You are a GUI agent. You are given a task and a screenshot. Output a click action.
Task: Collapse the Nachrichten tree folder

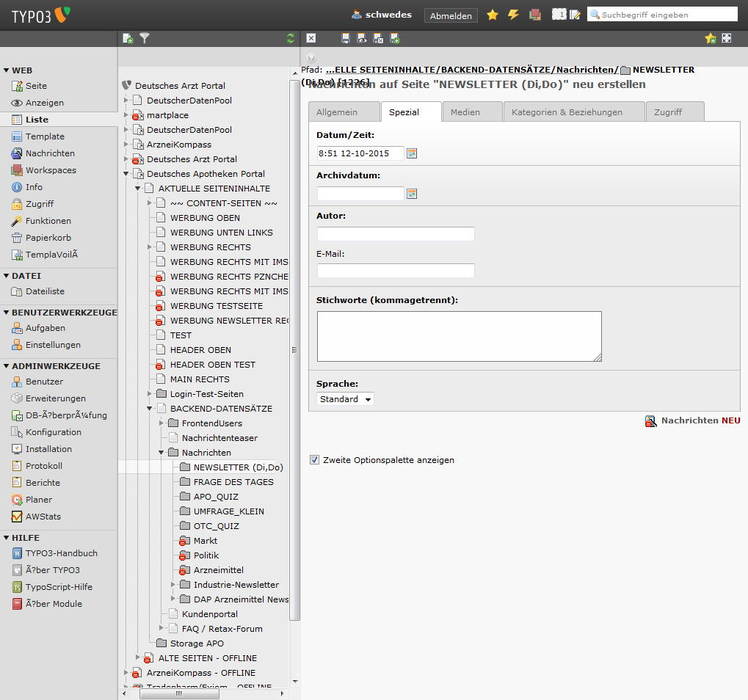[x=161, y=453]
